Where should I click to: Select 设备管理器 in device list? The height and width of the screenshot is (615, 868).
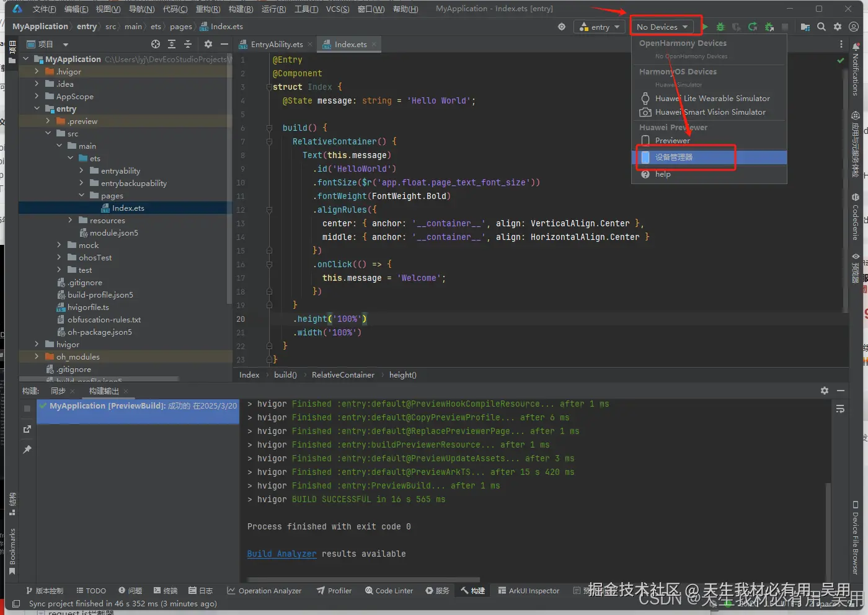[x=709, y=157]
